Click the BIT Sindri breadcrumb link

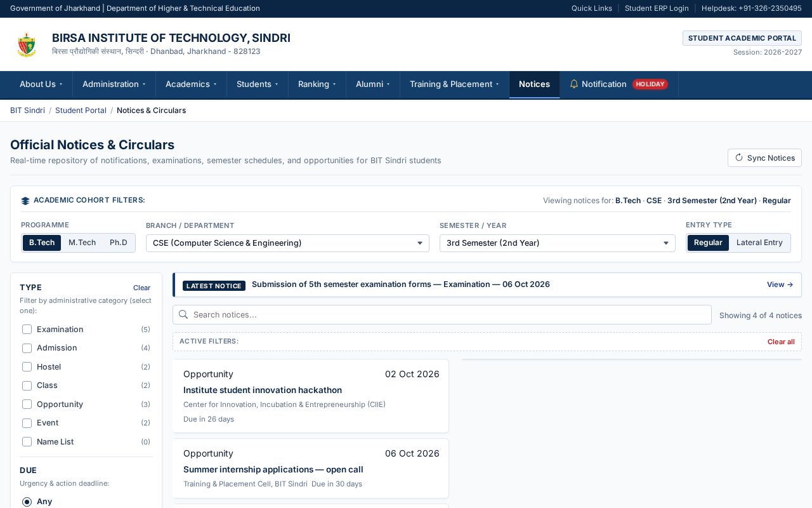tap(27, 110)
